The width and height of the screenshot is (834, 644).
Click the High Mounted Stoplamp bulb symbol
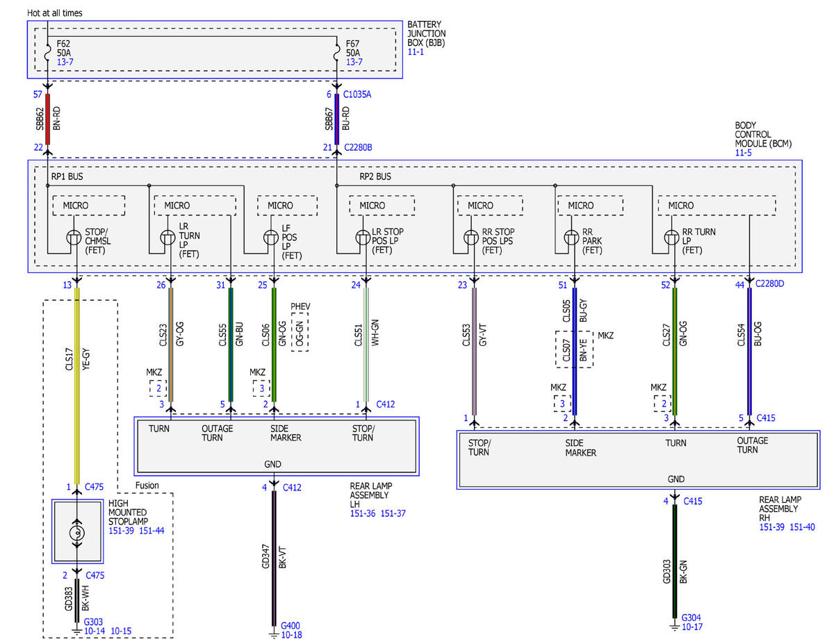click(x=78, y=531)
